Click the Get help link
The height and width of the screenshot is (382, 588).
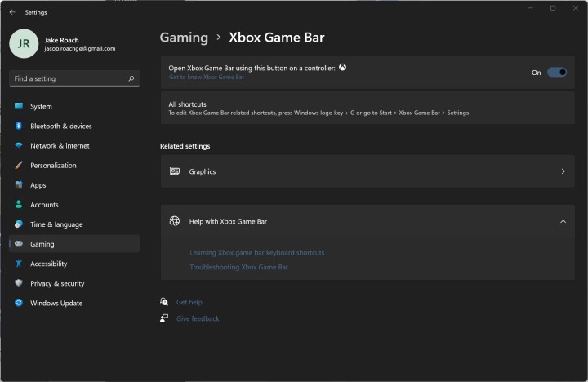coord(189,302)
